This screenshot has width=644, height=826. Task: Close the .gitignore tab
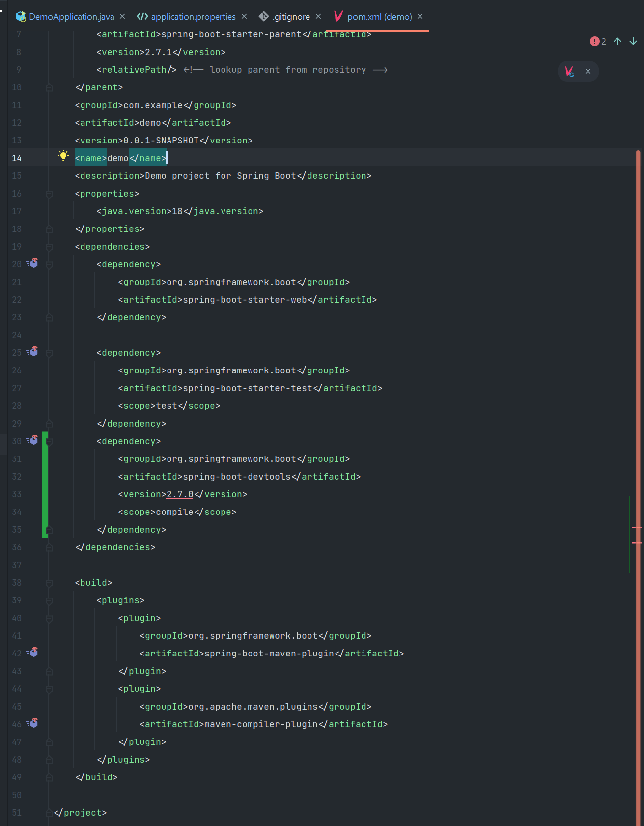click(318, 16)
